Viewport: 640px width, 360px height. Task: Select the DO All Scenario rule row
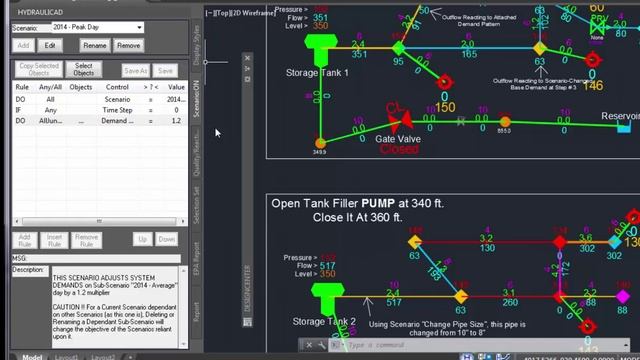tap(100, 100)
